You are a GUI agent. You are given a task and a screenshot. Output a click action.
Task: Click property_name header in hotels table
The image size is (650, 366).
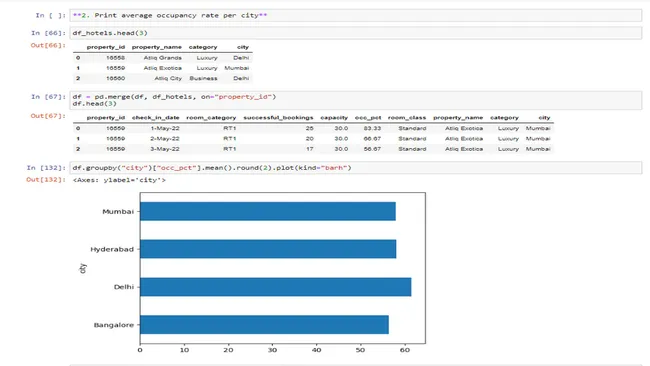[x=157, y=47]
